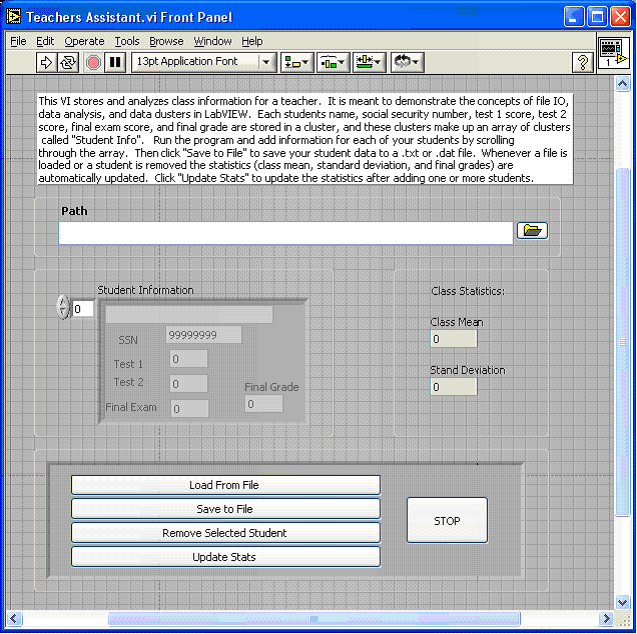Click the Remove Selected Student button
The width and height of the screenshot is (637, 634).
pyautogui.click(x=225, y=533)
